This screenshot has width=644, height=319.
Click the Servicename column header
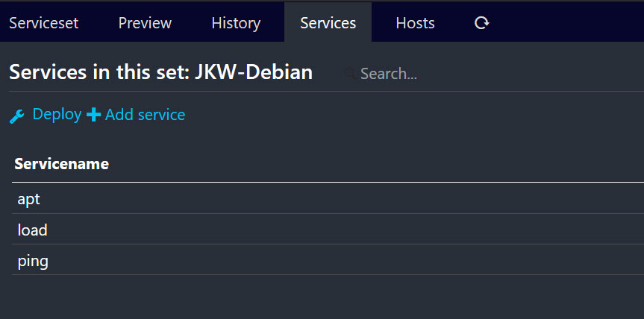(x=62, y=164)
